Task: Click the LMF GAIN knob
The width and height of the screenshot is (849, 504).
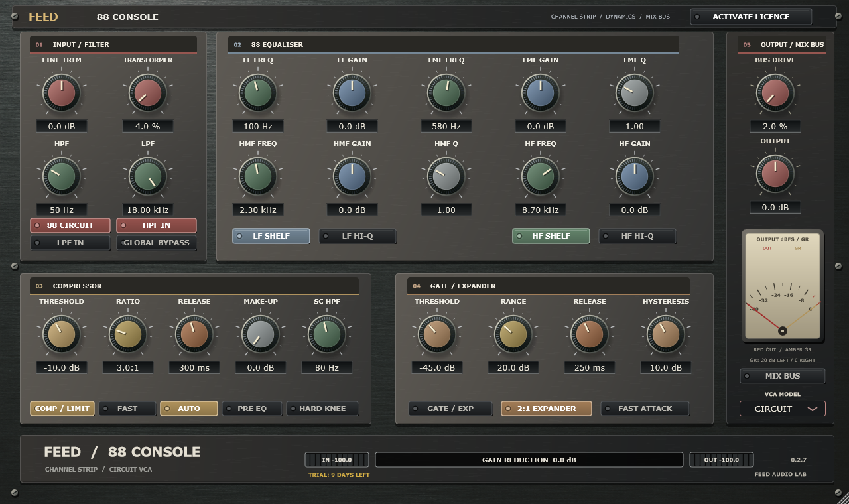Action: [x=541, y=93]
